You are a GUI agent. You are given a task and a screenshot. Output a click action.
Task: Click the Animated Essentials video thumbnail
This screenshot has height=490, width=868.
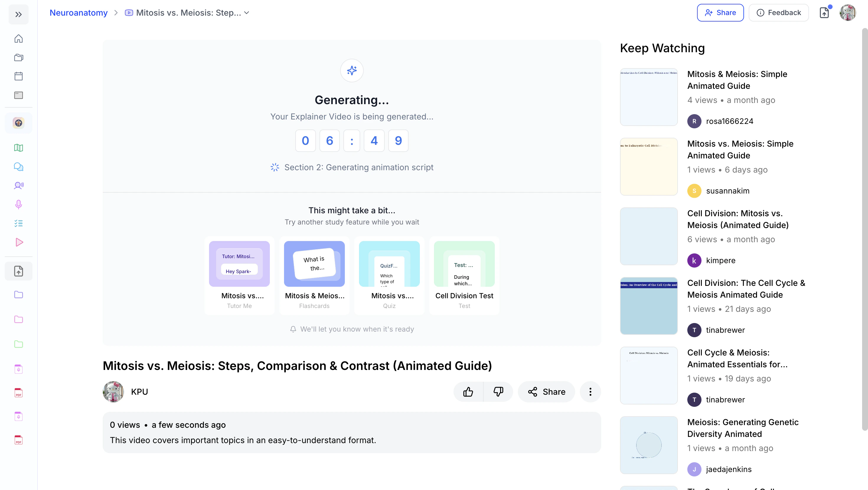tap(649, 376)
